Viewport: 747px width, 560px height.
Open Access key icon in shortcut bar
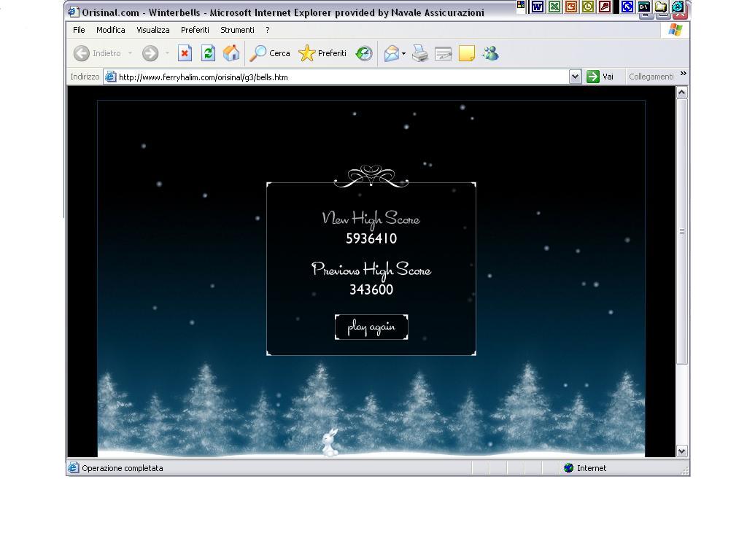(x=605, y=7)
